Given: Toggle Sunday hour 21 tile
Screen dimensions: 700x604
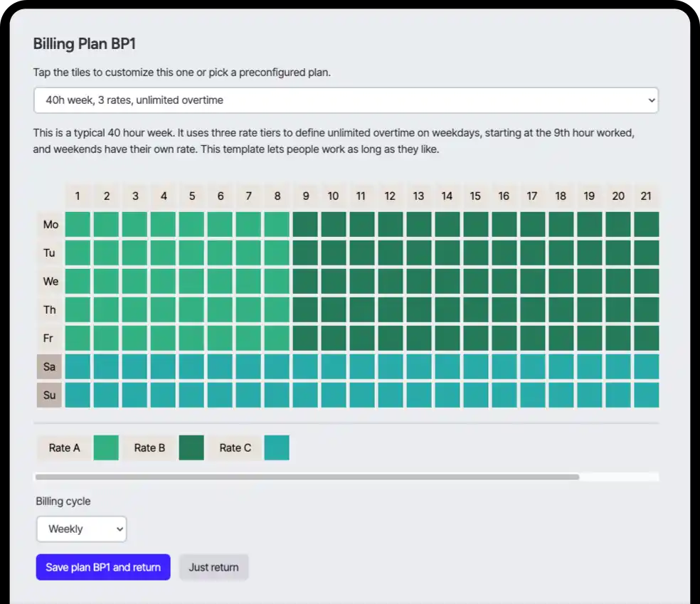Looking at the screenshot, I should (646, 396).
